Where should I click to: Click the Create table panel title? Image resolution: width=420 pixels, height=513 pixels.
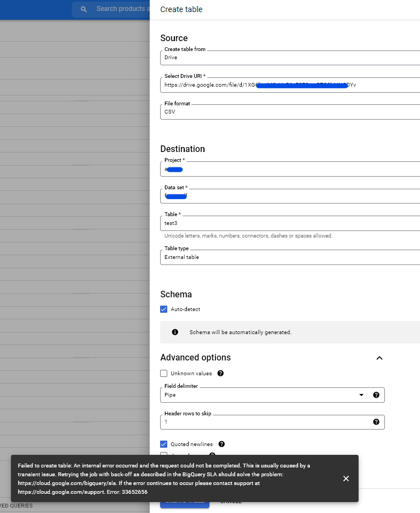181,9
